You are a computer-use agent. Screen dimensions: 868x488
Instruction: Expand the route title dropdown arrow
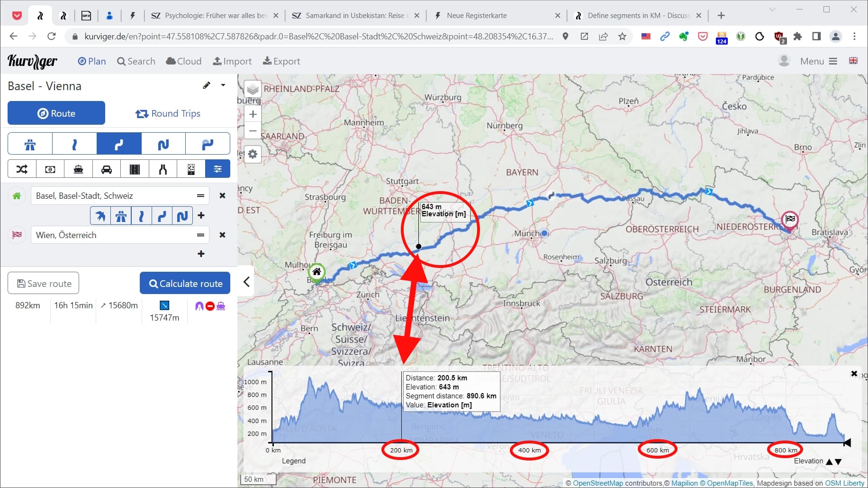tap(223, 85)
